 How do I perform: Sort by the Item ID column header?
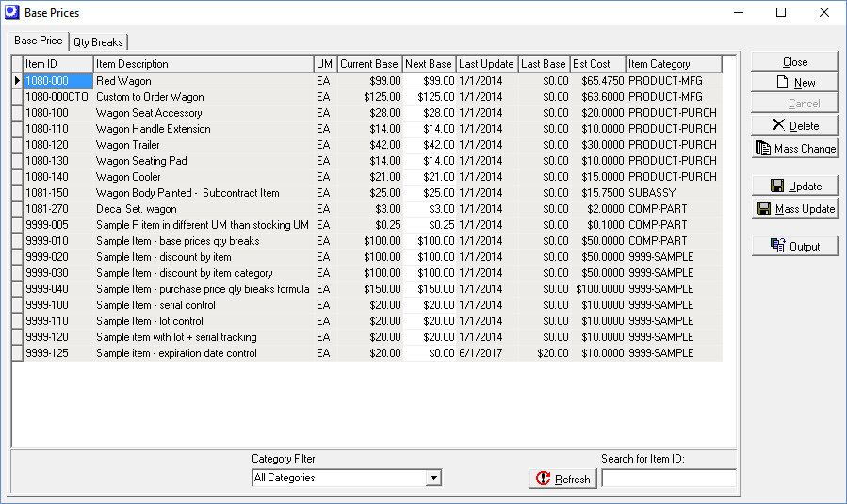pos(58,64)
